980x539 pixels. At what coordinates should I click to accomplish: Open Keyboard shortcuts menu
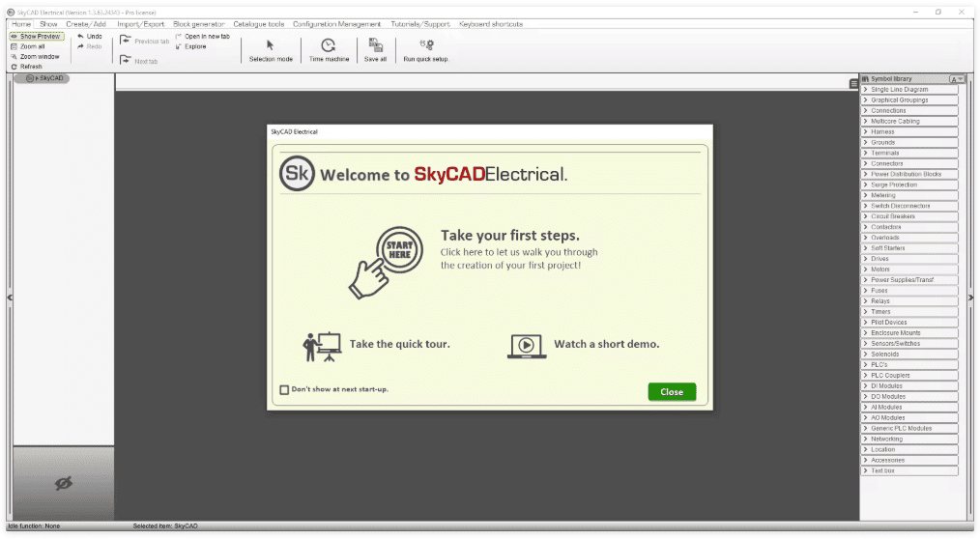tap(491, 24)
